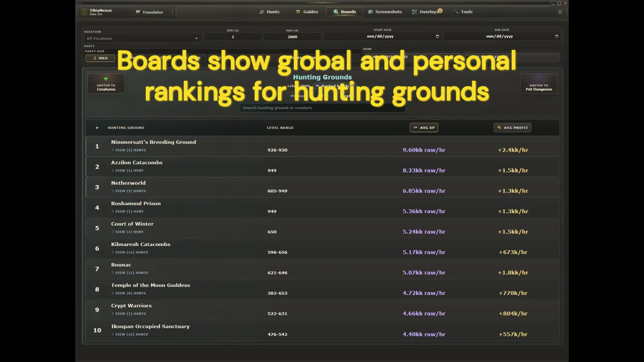Click the 8.23kk raw/hr XP value
Viewport: 644px width, 362px height.
click(424, 171)
